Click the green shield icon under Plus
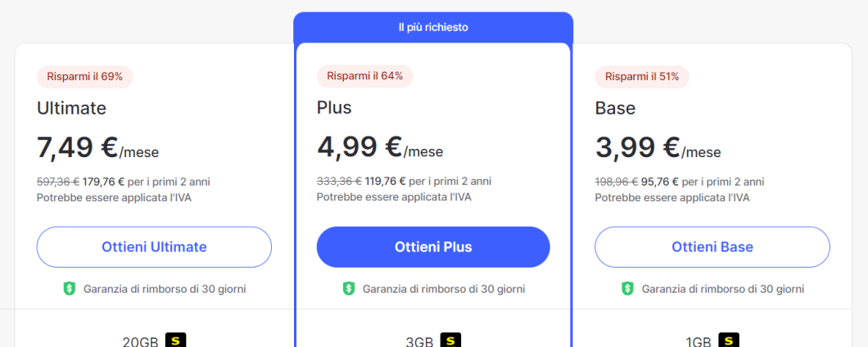 349,289
